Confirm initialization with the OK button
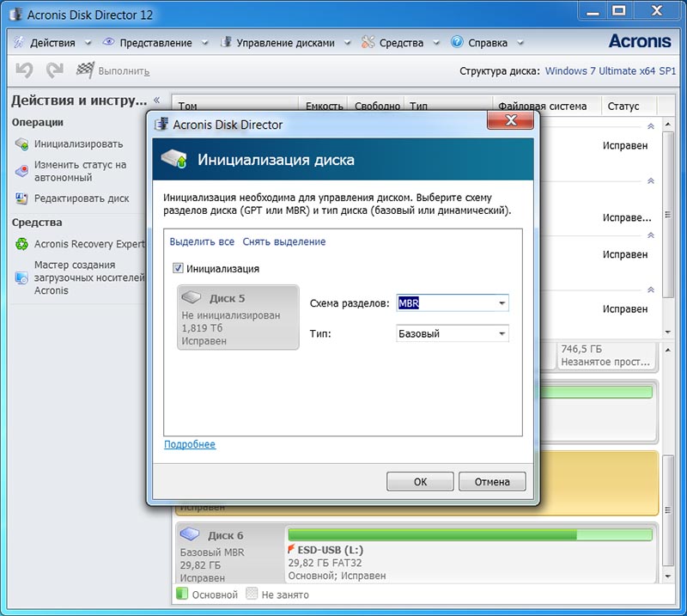Screen dimensions: 687x616 420,481
